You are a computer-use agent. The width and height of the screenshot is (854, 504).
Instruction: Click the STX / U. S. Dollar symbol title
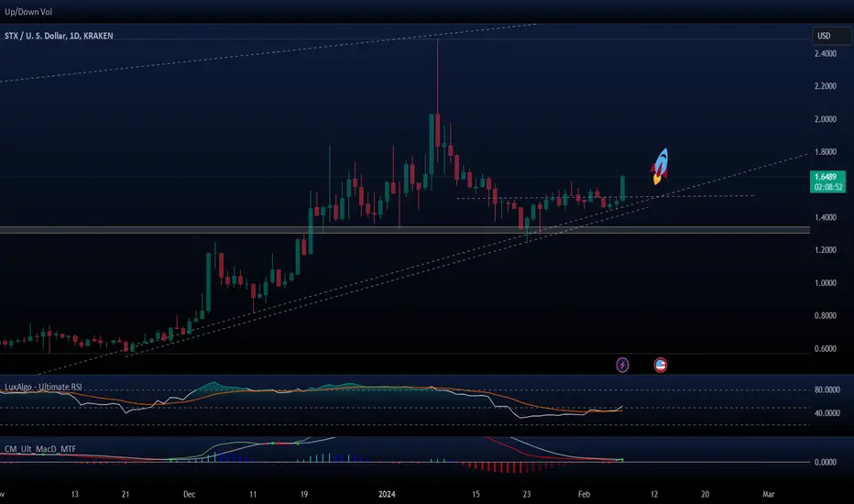pos(59,36)
